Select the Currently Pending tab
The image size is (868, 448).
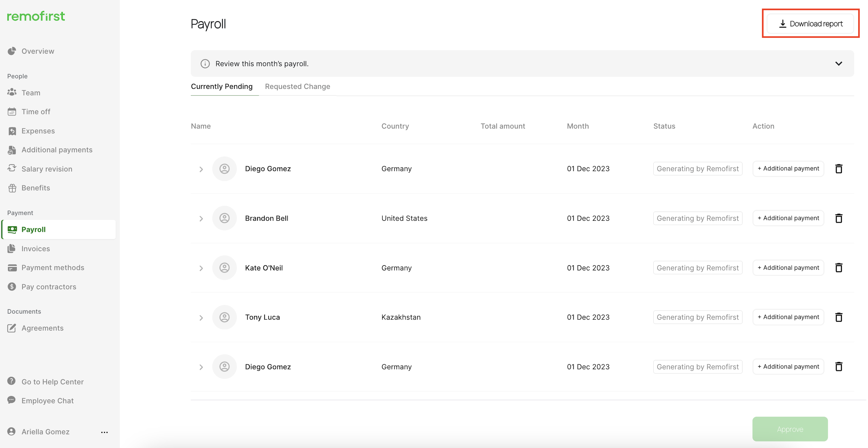[221, 86]
